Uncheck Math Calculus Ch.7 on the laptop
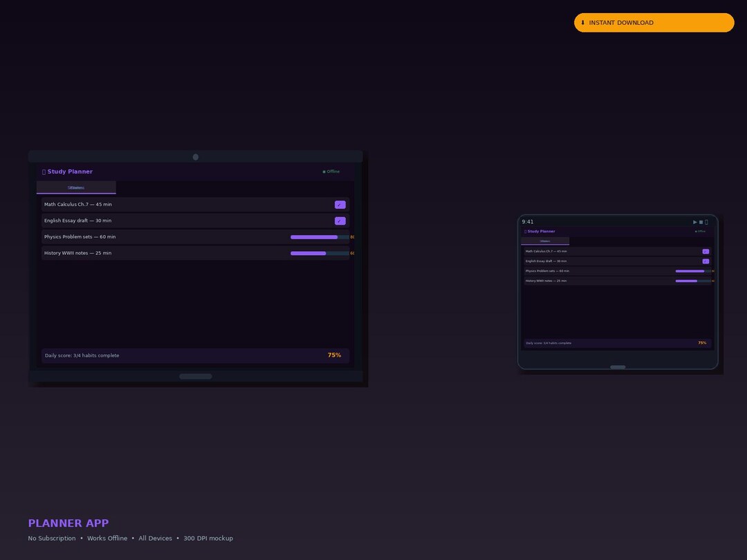 [x=340, y=205]
